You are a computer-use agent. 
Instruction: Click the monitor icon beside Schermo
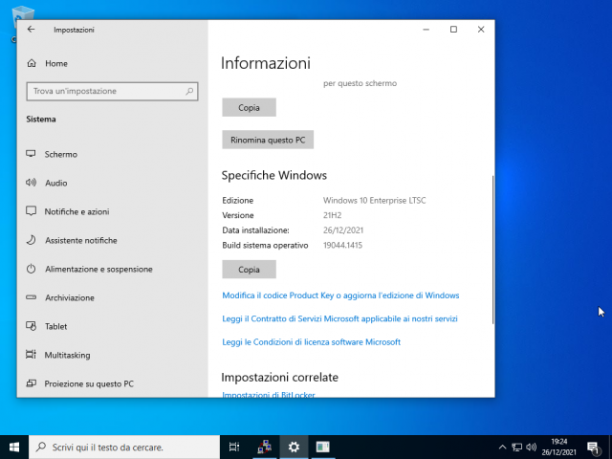[31, 154]
